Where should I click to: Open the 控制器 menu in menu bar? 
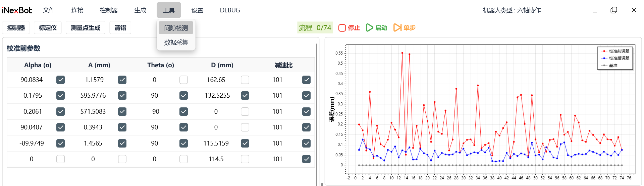(x=109, y=10)
